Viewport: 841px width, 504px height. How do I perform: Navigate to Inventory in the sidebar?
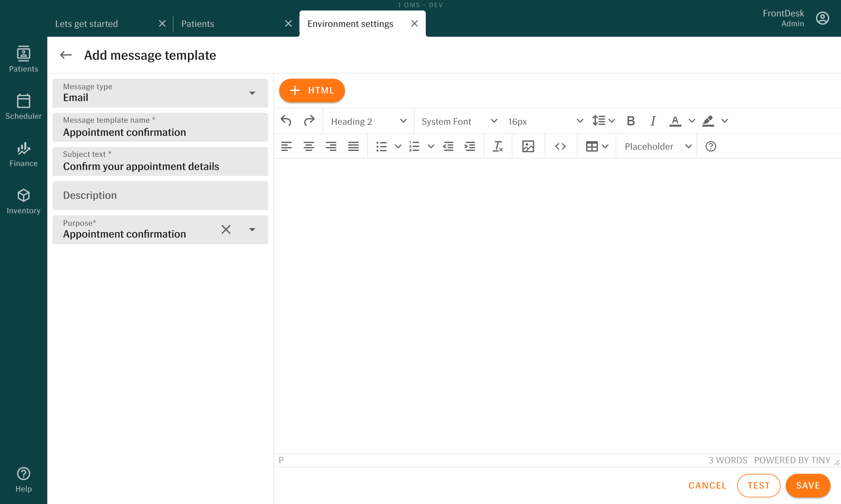click(x=23, y=200)
